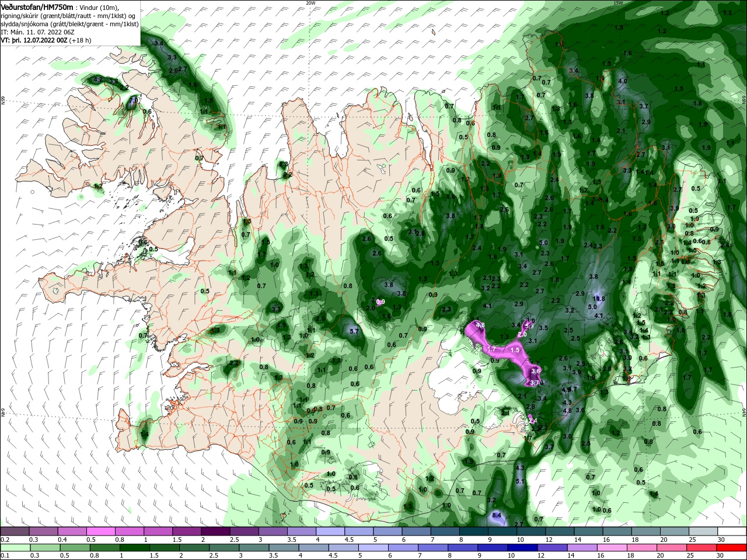Image resolution: width=747 pixels, height=560 pixels.
Task: Click the '(+18 h)' forecast offset text
Action: [81, 41]
